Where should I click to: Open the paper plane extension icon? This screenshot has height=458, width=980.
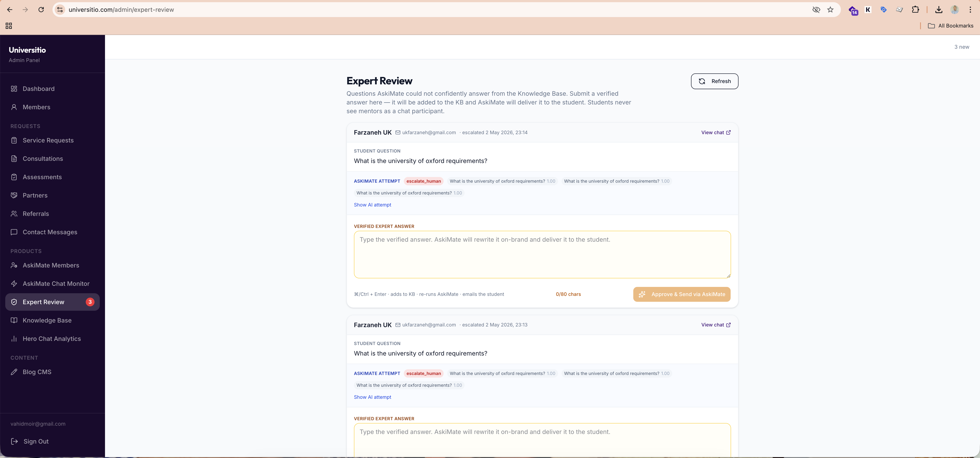tap(899, 9)
